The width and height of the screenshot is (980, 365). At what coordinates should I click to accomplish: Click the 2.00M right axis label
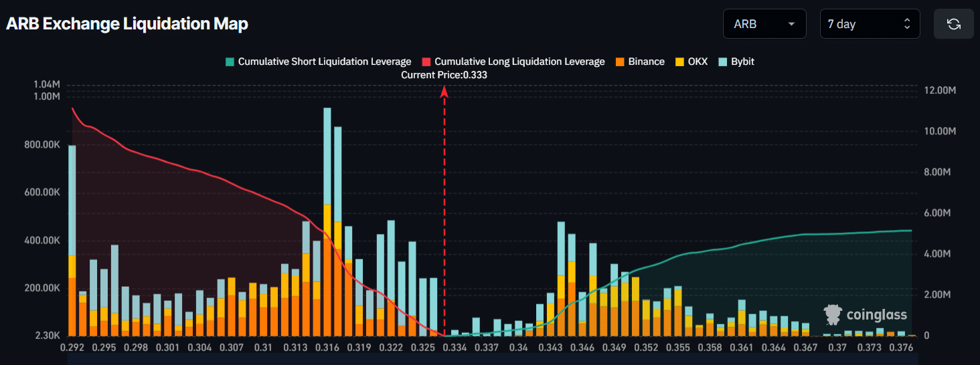coord(937,295)
